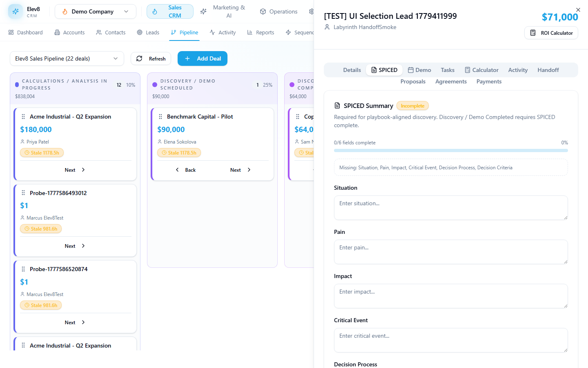588x368 pixels.
Task: Open the Activity navigation page
Action: tap(223, 32)
